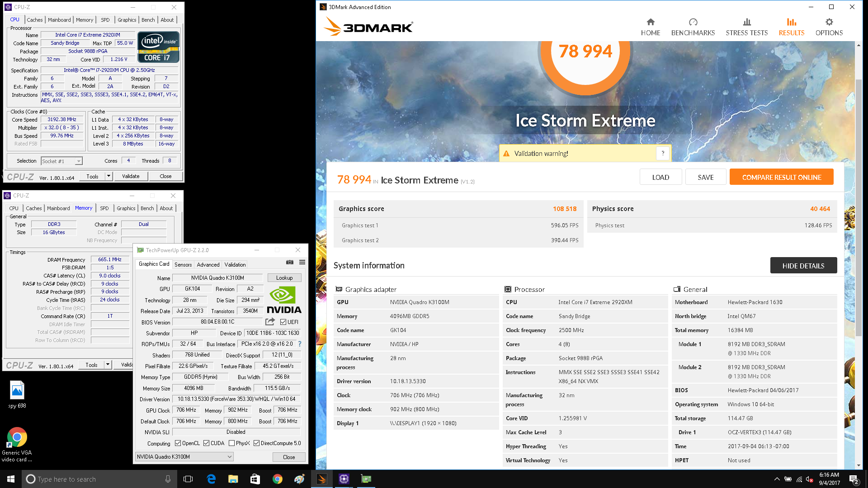Screen dimensions: 868x488
Task: Open the NVIDIA Quadro K3100M GPU selector dropdown
Action: [x=184, y=456]
